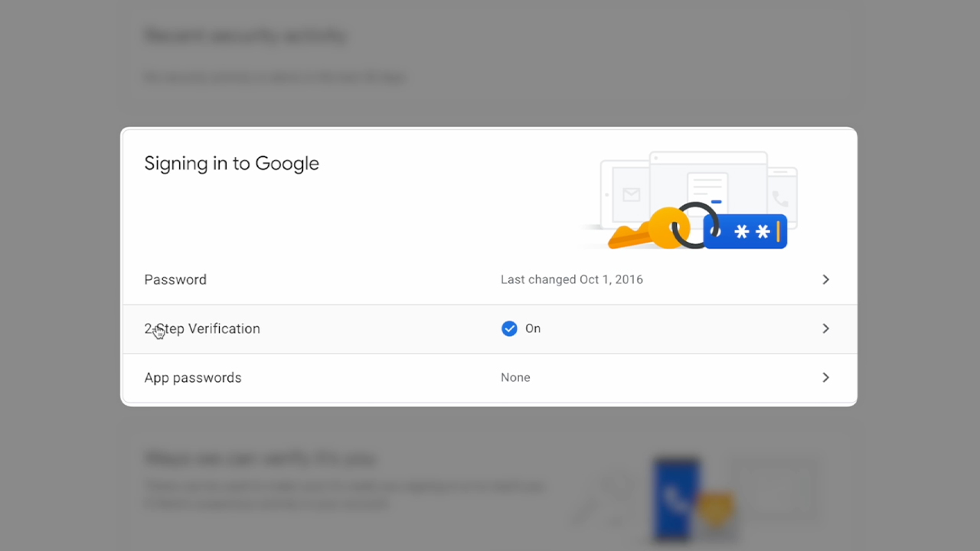Open the App passwords row
Image resolution: width=980 pixels, height=551 pixels.
(x=488, y=378)
